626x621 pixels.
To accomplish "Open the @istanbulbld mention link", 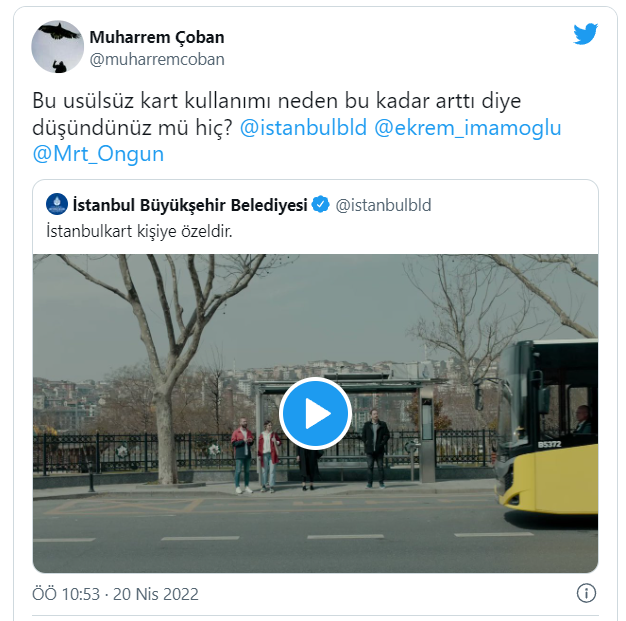I will [303, 128].
